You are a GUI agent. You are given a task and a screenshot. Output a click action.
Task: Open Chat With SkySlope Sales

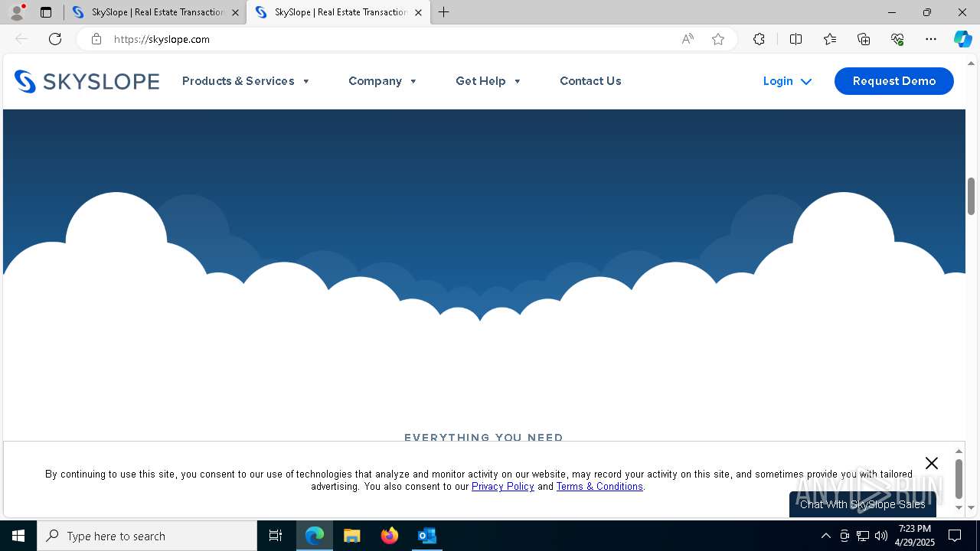pyautogui.click(x=863, y=504)
